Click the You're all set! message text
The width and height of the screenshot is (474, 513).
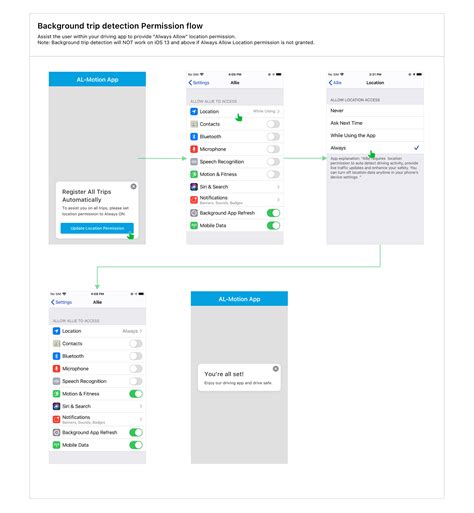coord(224,374)
